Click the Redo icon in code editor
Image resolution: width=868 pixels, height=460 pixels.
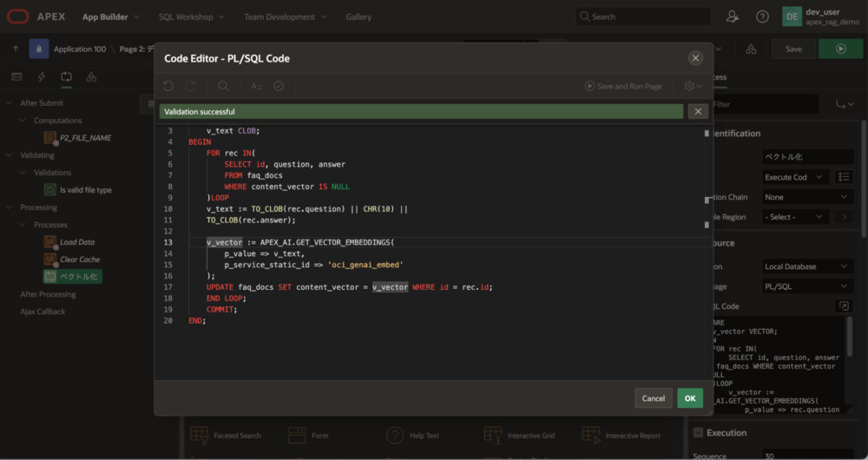pyautogui.click(x=190, y=86)
